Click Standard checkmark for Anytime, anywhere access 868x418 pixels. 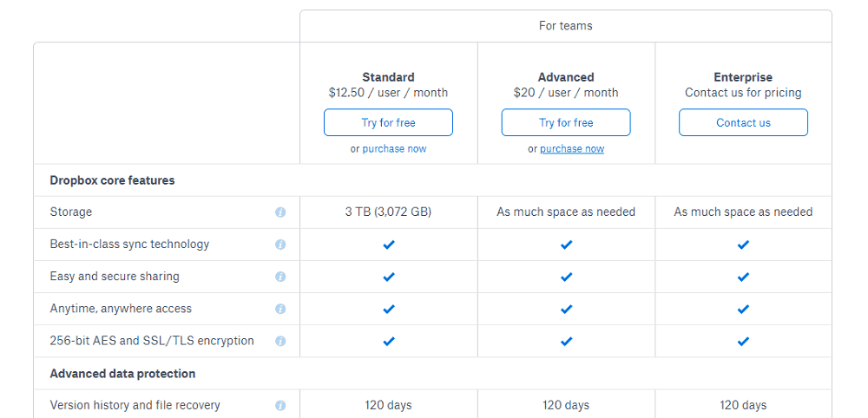click(389, 309)
